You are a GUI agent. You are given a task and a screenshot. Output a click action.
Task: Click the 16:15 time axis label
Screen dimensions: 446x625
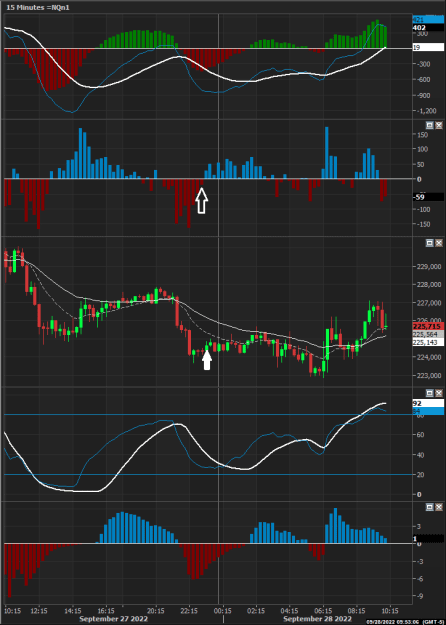pyautogui.click(x=106, y=611)
